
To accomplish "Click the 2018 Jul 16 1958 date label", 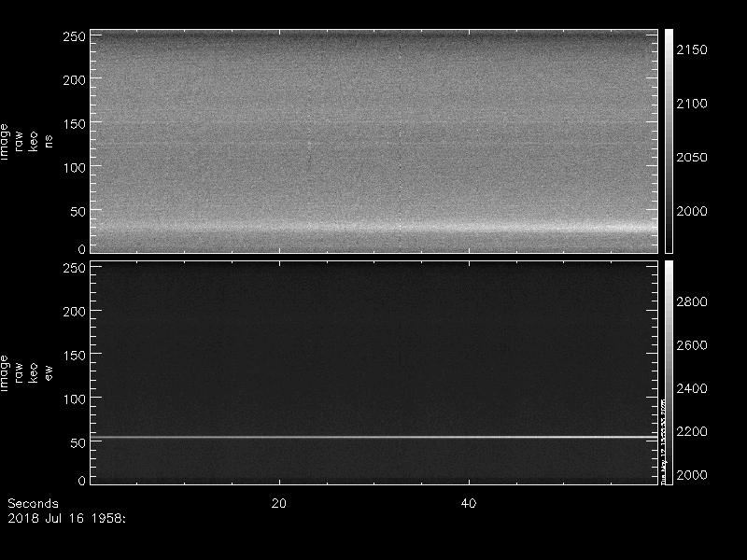I will click(66, 519).
